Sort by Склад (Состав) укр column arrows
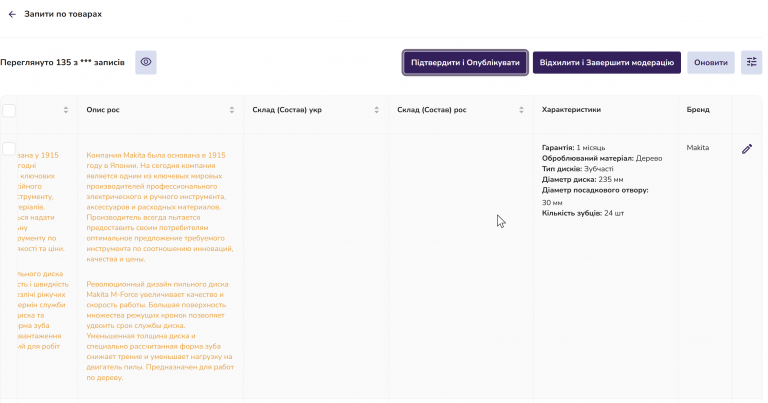Viewport: 768px width, 403px height. pyautogui.click(x=377, y=110)
